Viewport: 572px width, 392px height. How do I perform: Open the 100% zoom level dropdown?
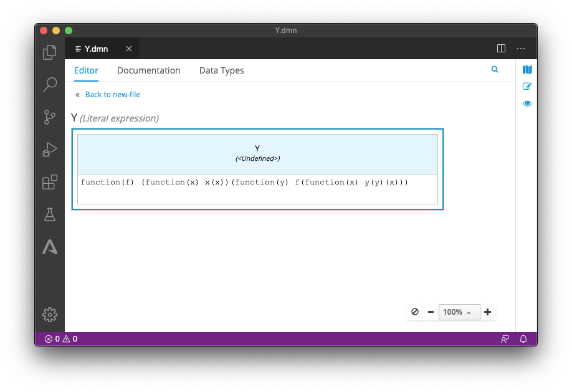coord(459,312)
